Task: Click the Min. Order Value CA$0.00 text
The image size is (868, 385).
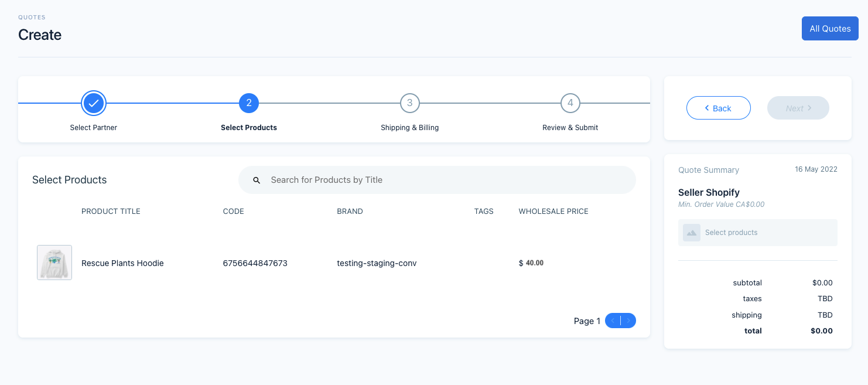Action: point(721,205)
